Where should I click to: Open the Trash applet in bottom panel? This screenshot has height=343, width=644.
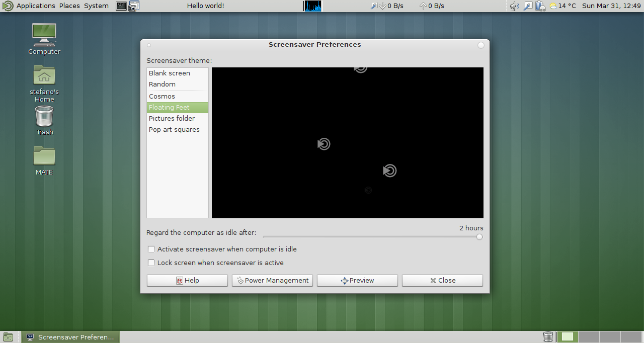click(x=548, y=337)
